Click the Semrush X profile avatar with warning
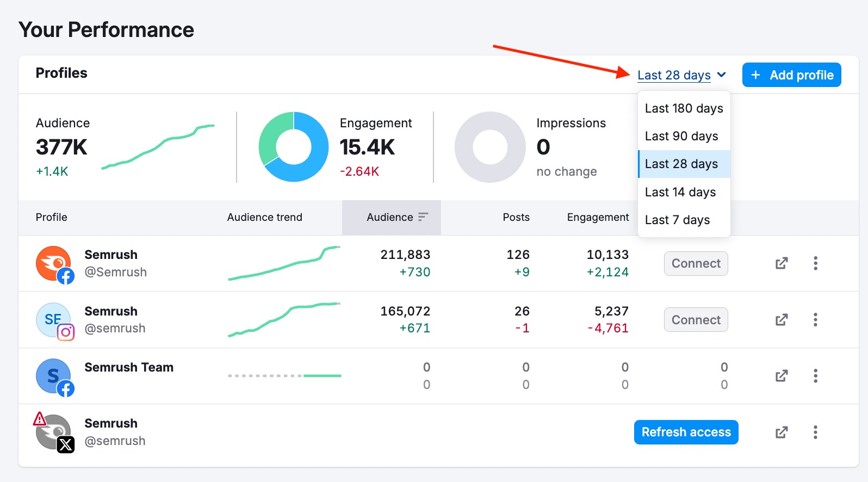This screenshot has height=482, width=868. click(54, 432)
